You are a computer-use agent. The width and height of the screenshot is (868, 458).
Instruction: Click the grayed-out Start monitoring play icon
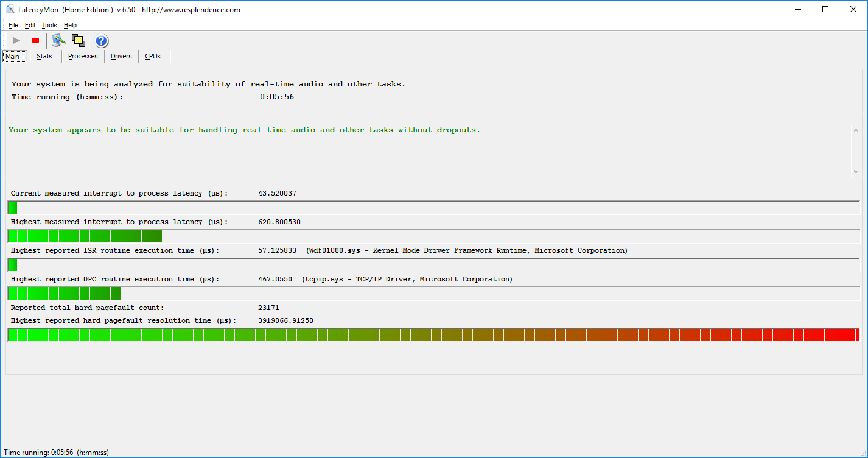16,41
